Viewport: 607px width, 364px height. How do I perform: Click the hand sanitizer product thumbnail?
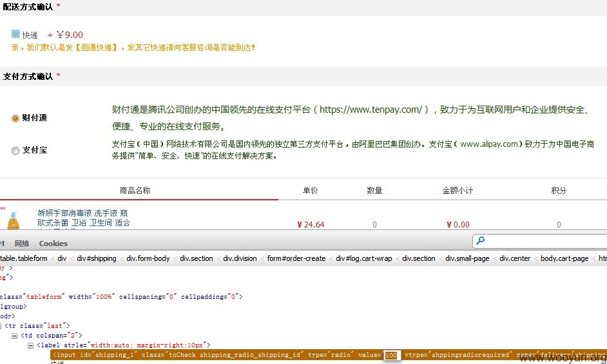tap(14, 220)
